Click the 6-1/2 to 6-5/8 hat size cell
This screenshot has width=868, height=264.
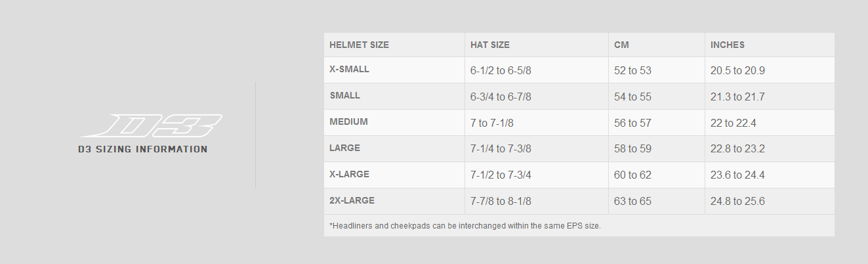[501, 70]
